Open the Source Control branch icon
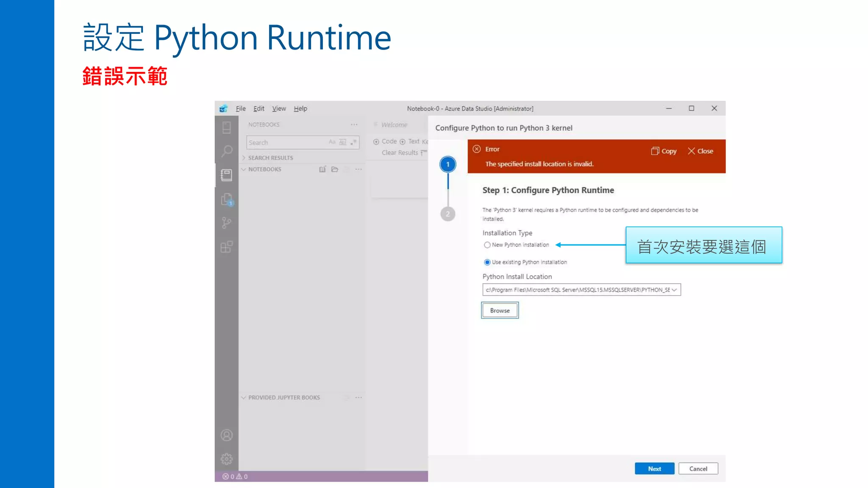Screen dimensions: 868x488 pyautogui.click(x=227, y=223)
